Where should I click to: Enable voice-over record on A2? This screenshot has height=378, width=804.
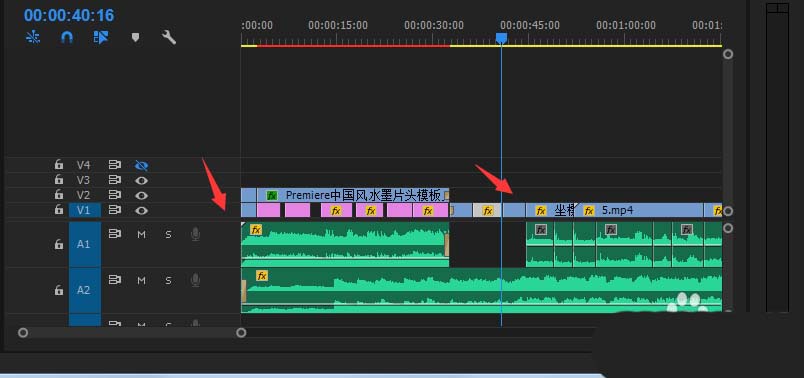pyautogui.click(x=195, y=280)
